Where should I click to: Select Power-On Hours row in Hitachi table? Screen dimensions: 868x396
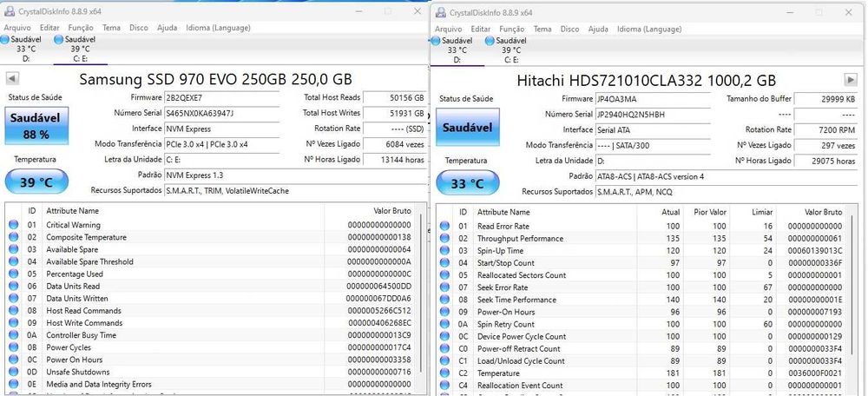[641, 312]
